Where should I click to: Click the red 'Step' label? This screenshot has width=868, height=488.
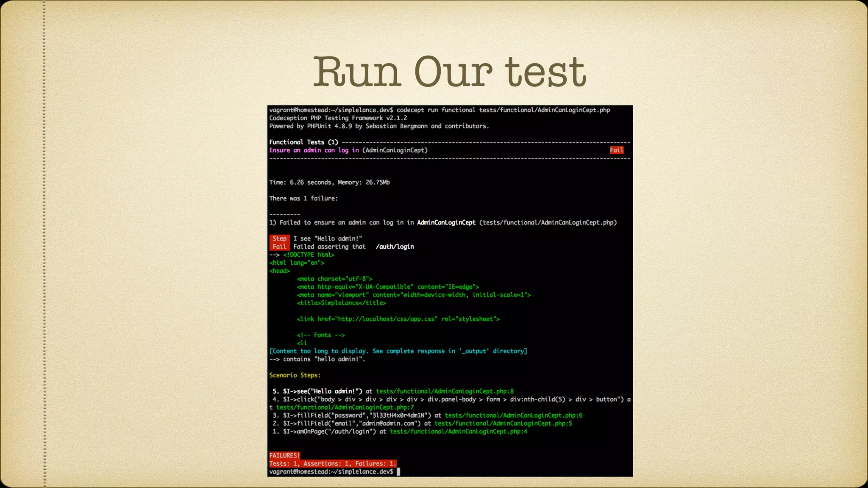point(279,238)
